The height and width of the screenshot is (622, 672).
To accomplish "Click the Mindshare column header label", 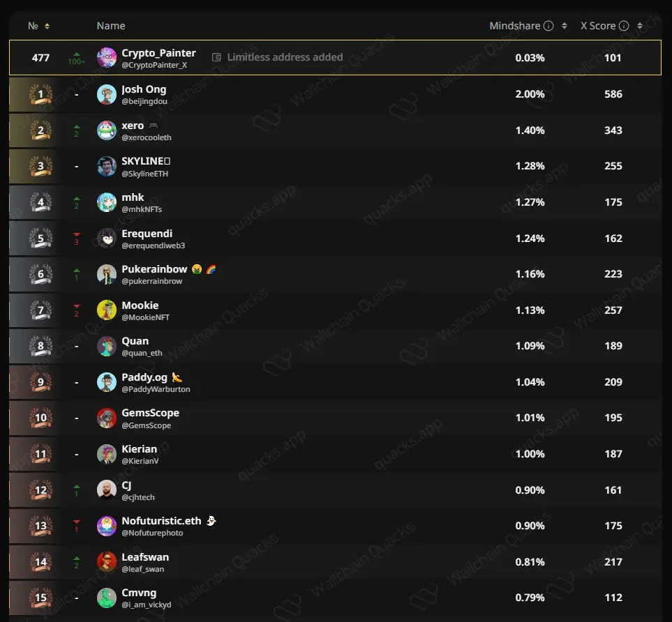I will tap(515, 26).
